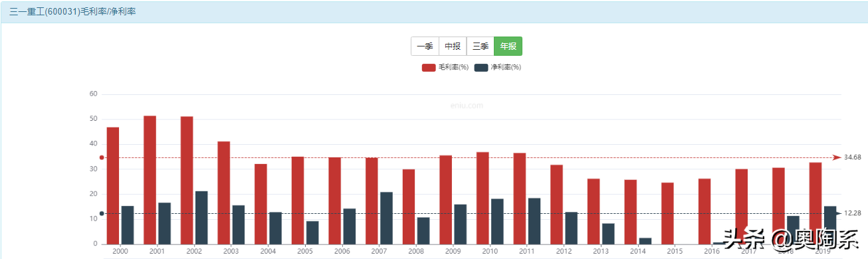Click the 2002 net margin dark bar
Screen dimensions: 868x259
pyautogui.click(x=201, y=217)
